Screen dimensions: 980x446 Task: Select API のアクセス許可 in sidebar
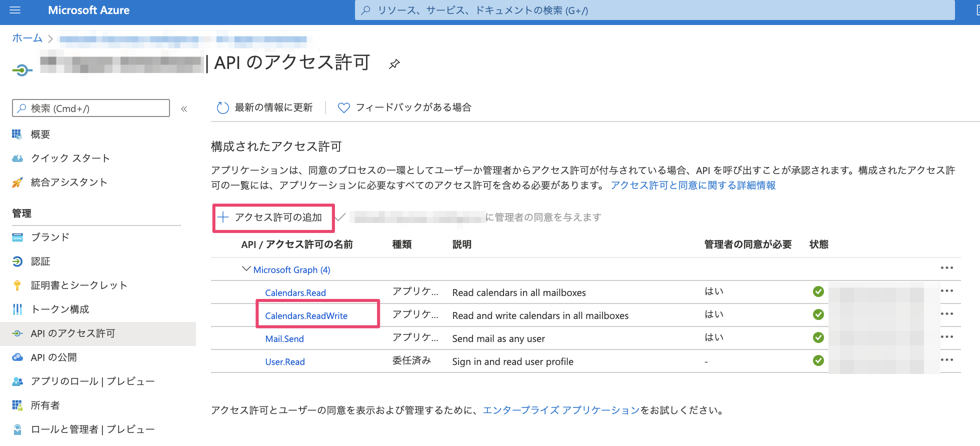pyautogui.click(x=98, y=333)
